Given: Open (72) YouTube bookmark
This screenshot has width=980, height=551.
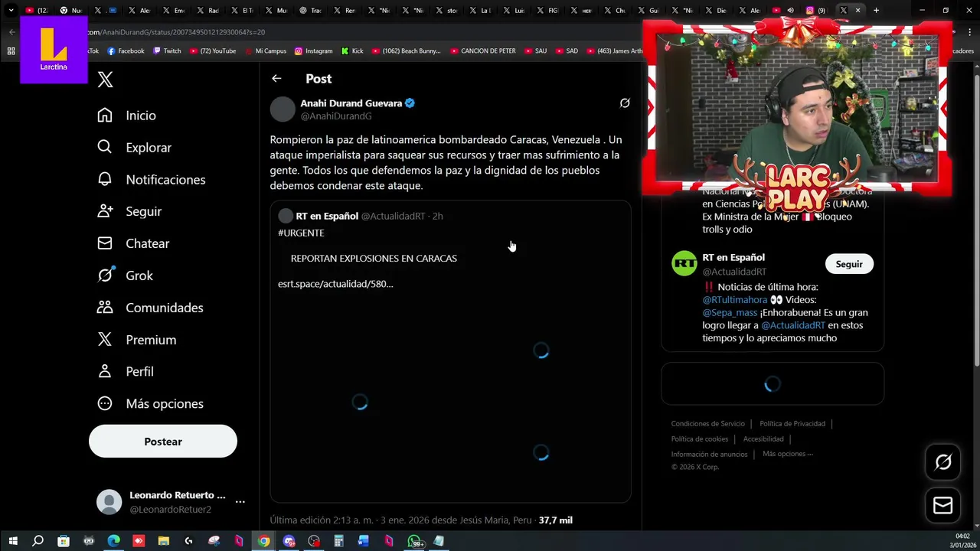Looking at the screenshot, I should coord(212,51).
